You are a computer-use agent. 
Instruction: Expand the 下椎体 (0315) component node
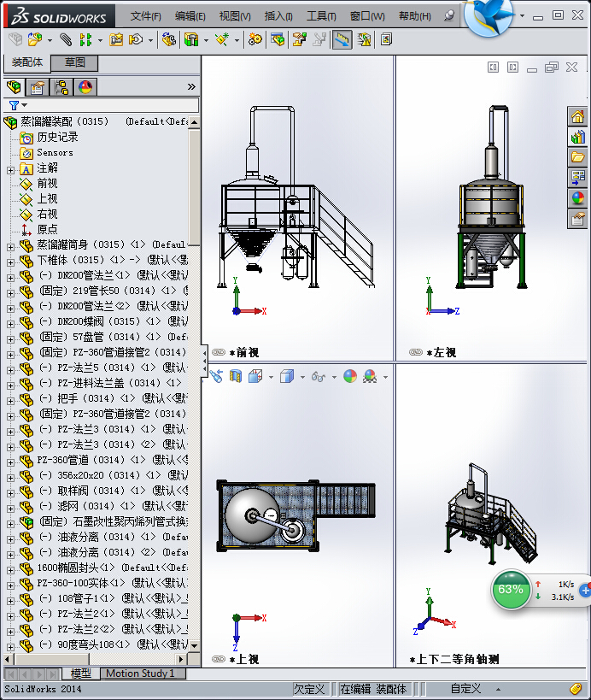point(11,262)
